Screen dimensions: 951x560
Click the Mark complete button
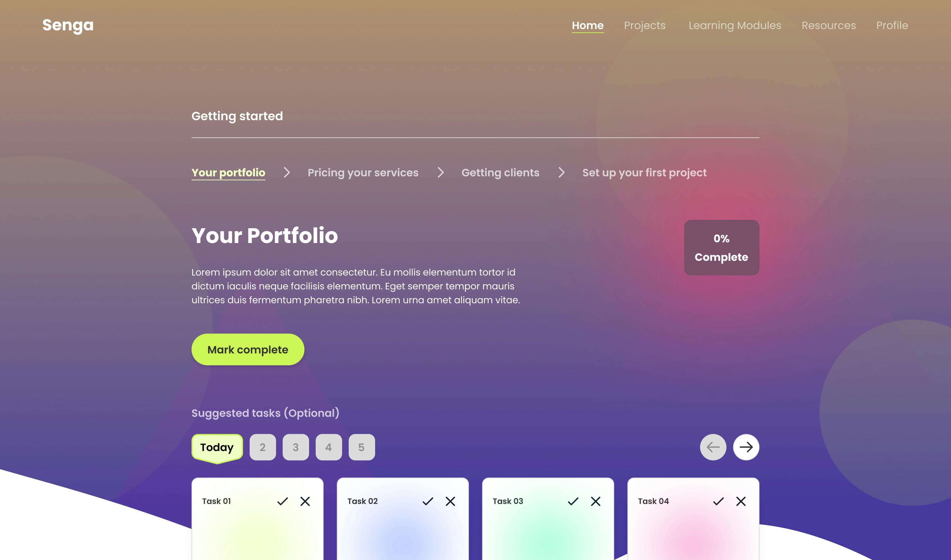247,349
